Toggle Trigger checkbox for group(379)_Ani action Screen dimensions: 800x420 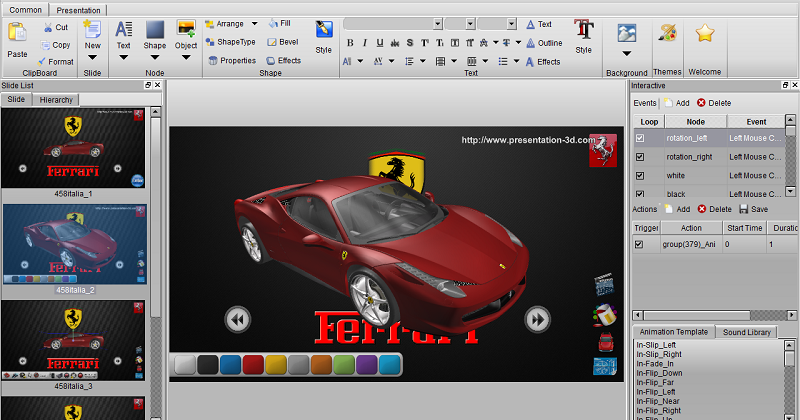coord(639,244)
